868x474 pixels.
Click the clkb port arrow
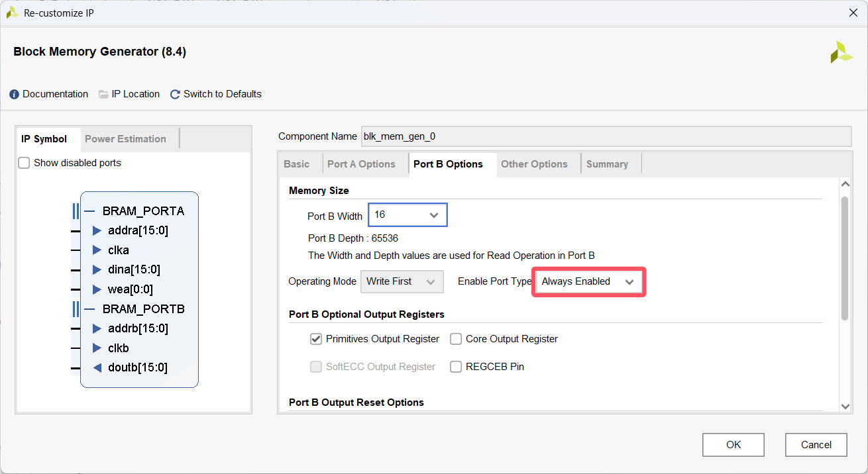(x=97, y=348)
